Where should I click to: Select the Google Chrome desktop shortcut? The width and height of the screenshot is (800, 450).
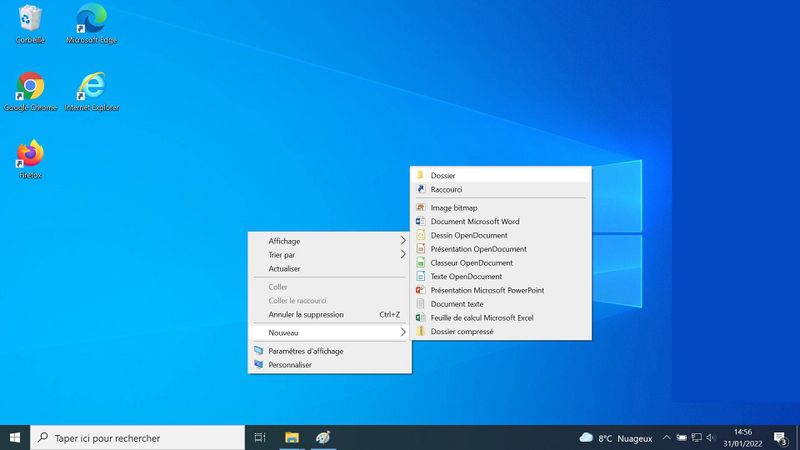pyautogui.click(x=30, y=92)
